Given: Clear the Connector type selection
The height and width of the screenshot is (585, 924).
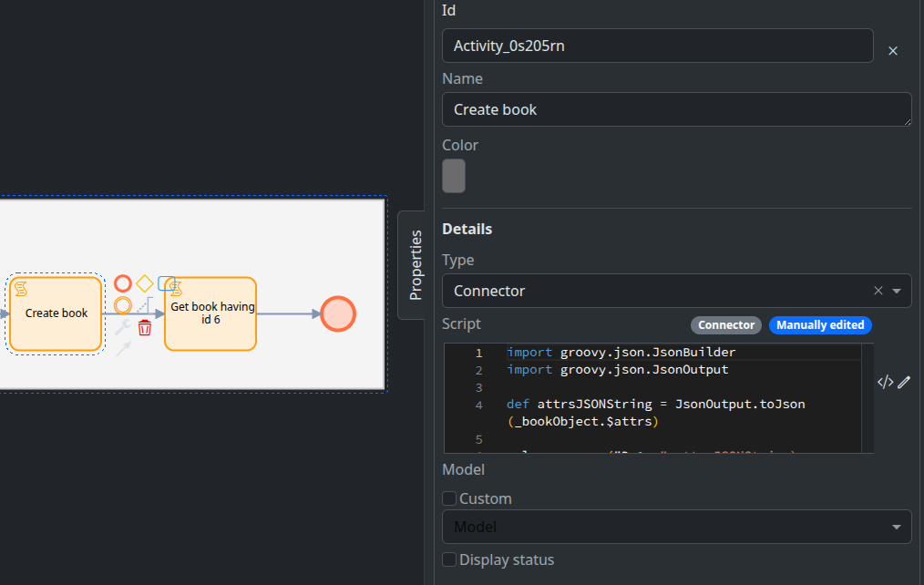Looking at the screenshot, I should pyautogui.click(x=878, y=291).
